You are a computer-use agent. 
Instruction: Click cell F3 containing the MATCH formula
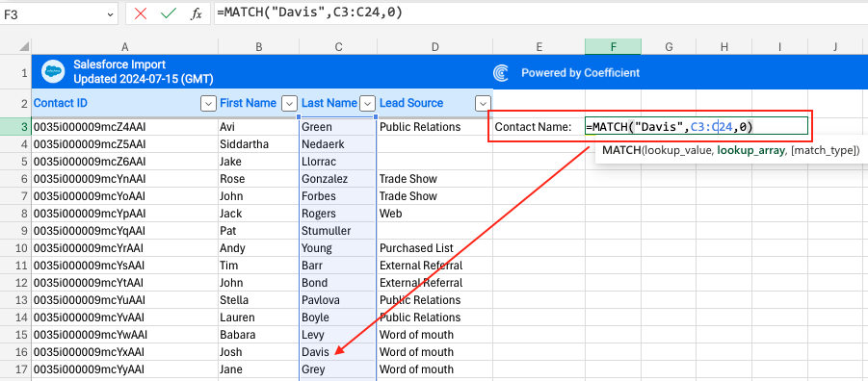click(x=697, y=127)
